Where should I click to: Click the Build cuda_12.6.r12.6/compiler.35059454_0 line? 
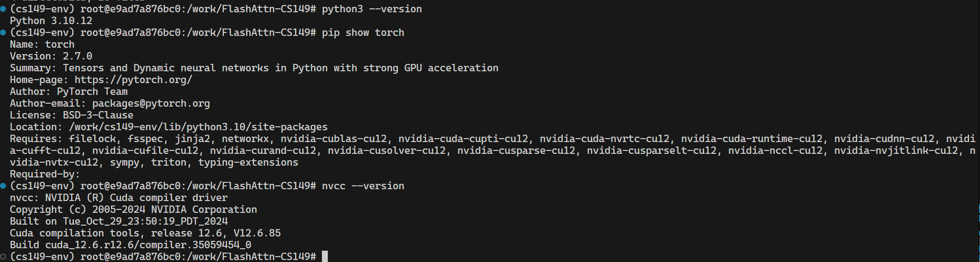pyautogui.click(x=131, y=245)
